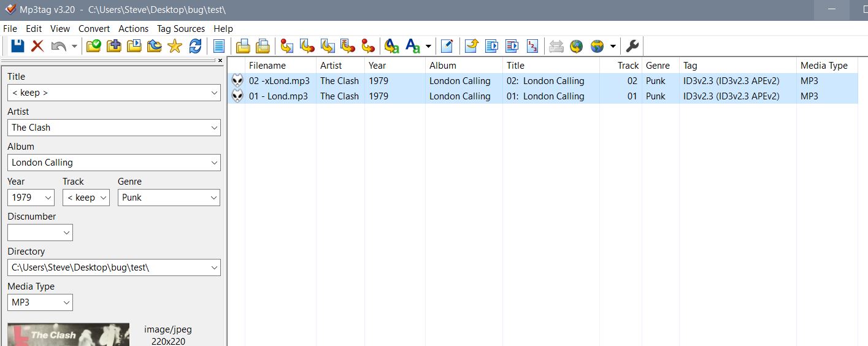Click the red X Remove tag icon
This screenshot has width=868, height=346.
tap(37, 46)
